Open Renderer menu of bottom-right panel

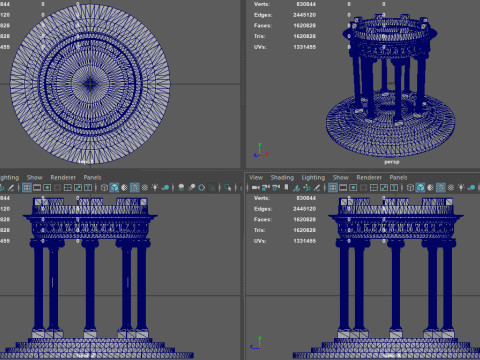369,177
